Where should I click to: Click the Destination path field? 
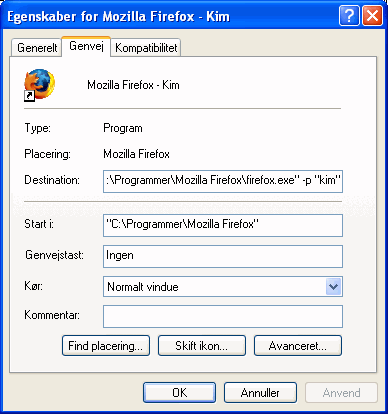click(223, 181)
